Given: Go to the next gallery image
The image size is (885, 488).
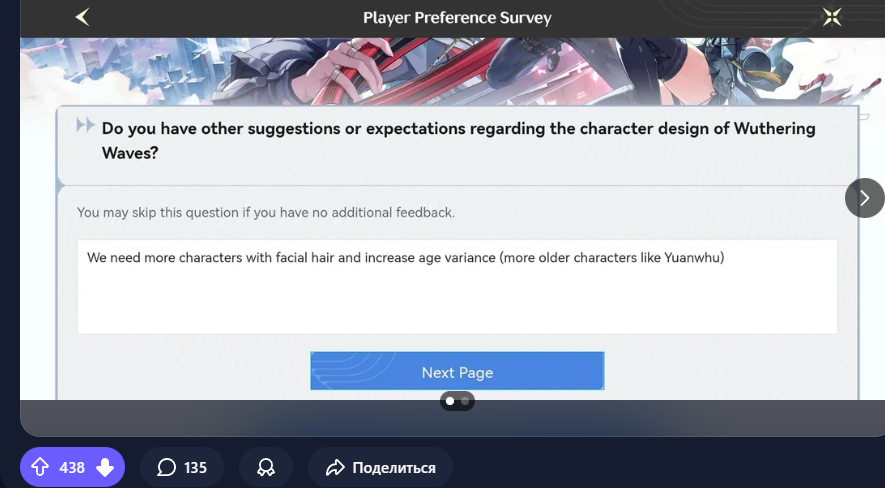Looking at the screenshot, I should [x=864, y=198].
